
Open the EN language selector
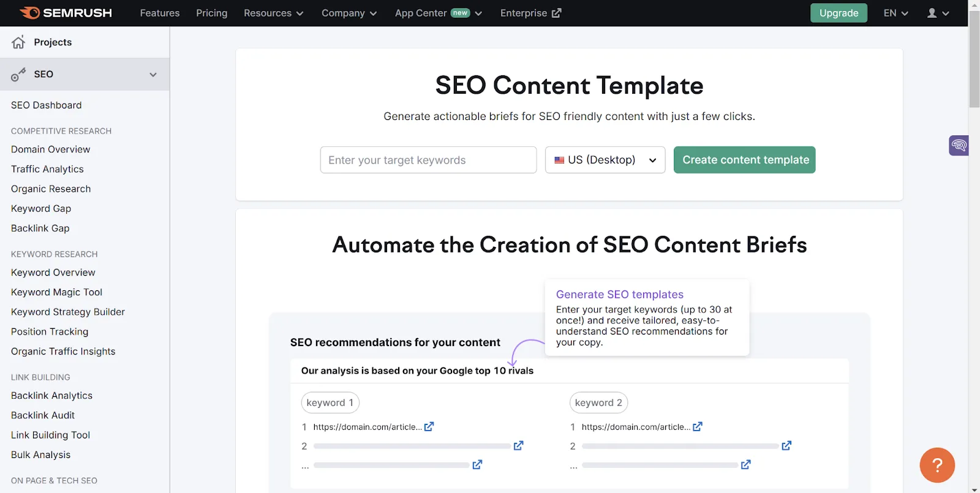[895, 13]
